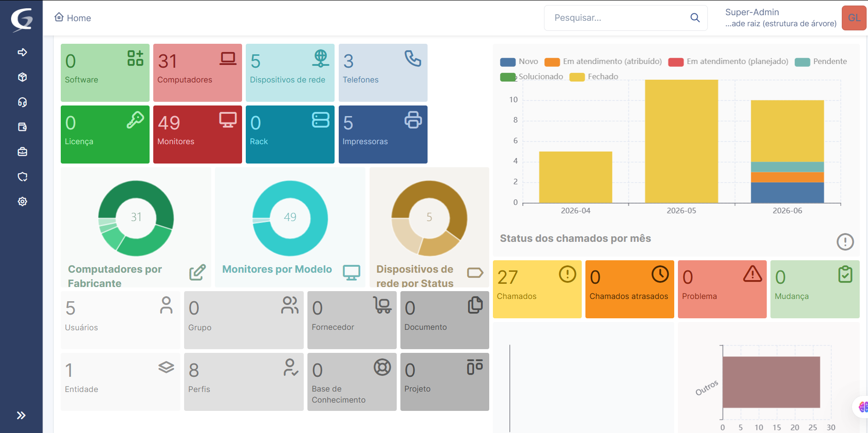Open the headset Assistance sidebar icon
The width and height of the screenshot is (868, 433).
(22, 102)
